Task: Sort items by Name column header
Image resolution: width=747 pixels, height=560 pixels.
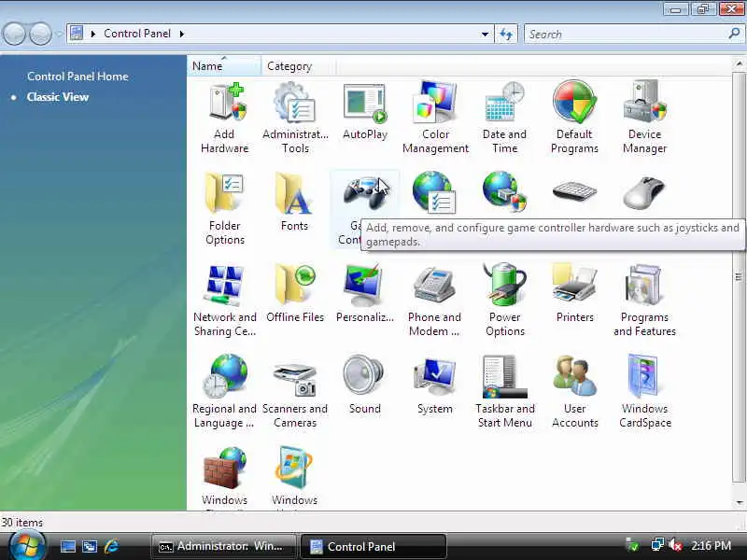Action: [224, 65]
